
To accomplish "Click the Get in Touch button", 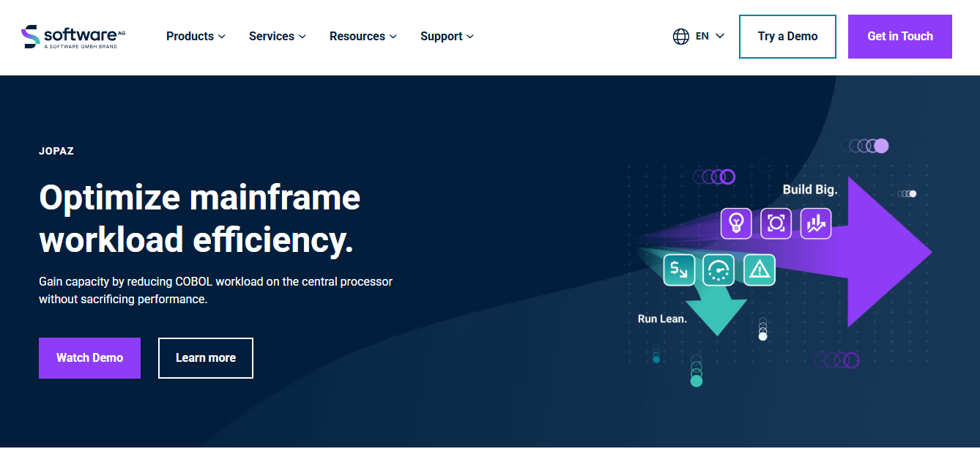I will point(900,37).
